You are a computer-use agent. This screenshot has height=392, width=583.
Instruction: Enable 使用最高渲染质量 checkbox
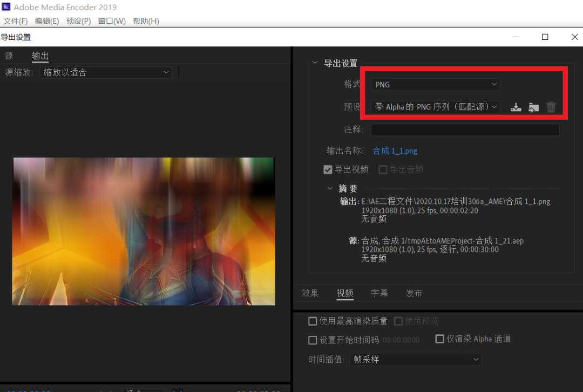313,321
